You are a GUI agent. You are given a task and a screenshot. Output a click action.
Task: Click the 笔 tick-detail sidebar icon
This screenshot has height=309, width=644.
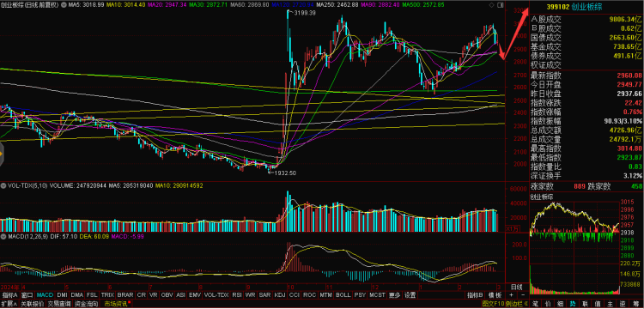pyautogui.click(x=535, y=304)
